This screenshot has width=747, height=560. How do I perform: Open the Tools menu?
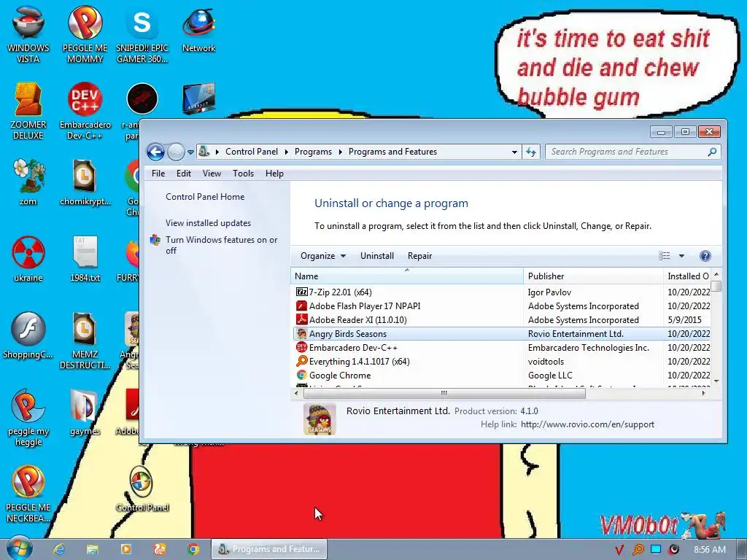point(243,174)
